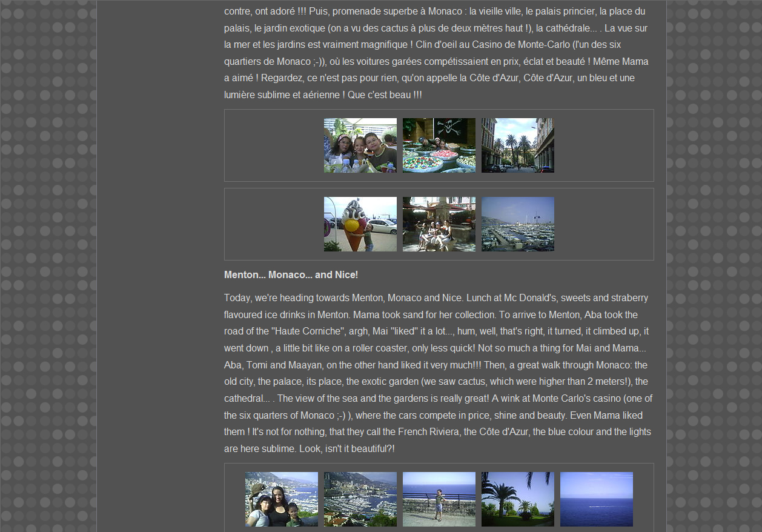View the group sitting by fountain photo
Screen dimensions: 762x532
[x=439, y=224]
